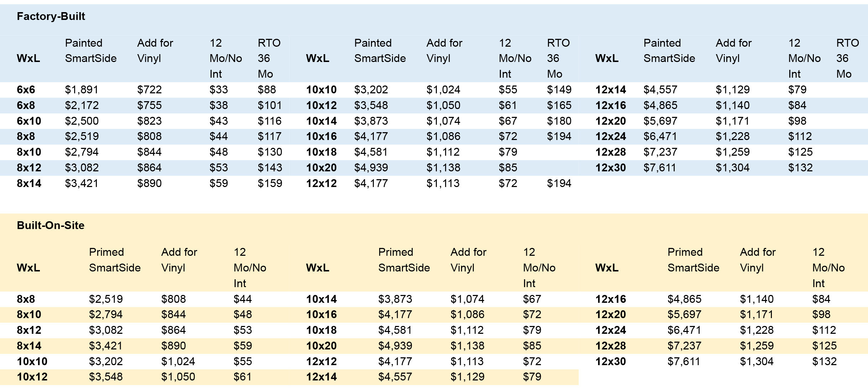Select the Built-On-Site 12x14 row label
Viewport: 868px width, 389px height.
(x=321, y=377)
